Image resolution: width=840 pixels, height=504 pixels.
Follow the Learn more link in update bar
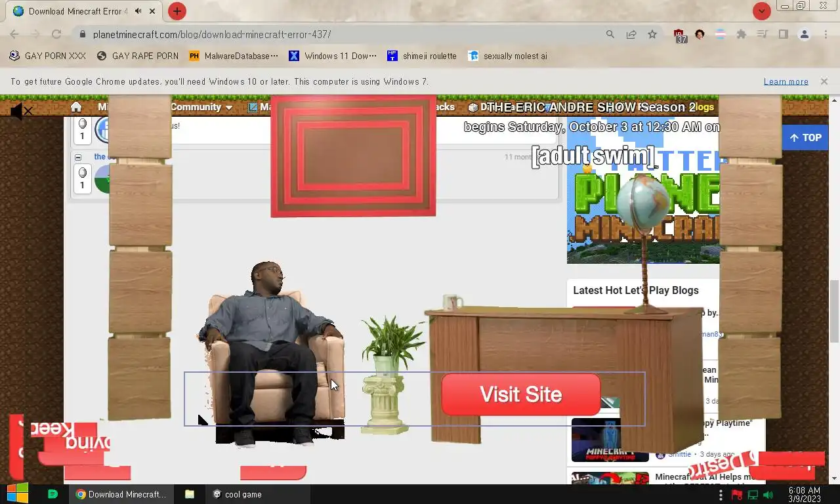[786, 81]
